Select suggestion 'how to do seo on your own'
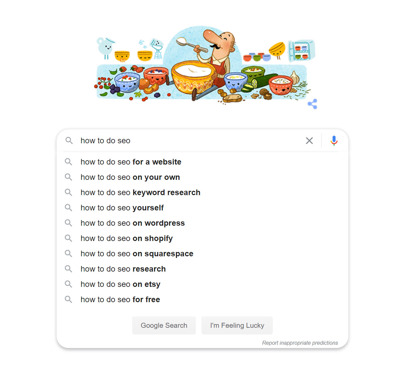The width and height of the screenshot is (410, 365). (203, 177)
